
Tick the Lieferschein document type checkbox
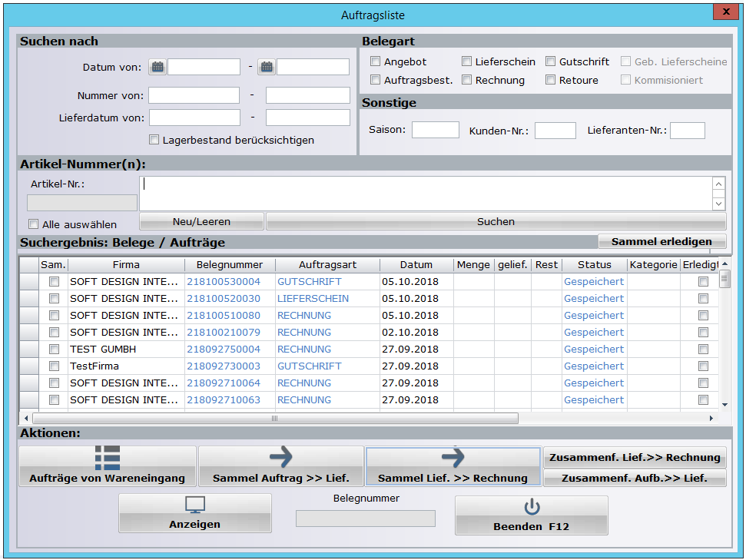466,61
